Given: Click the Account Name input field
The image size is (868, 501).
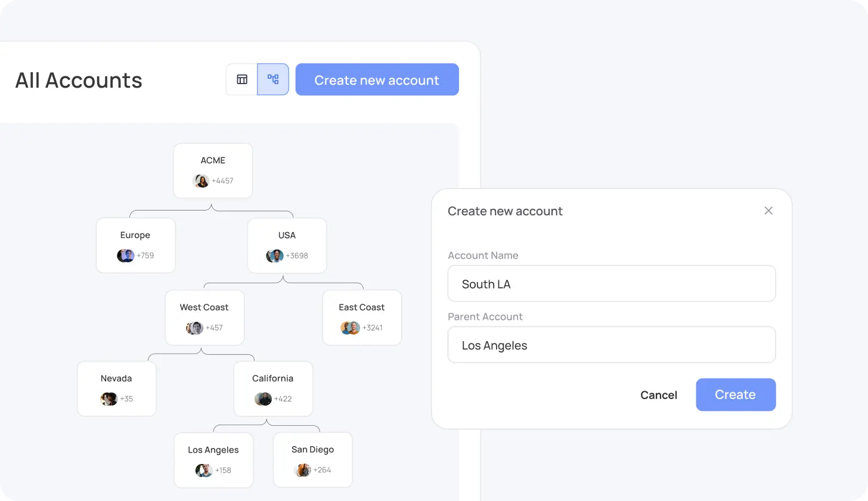Looking at the screenshot, I should click(x=611, y=284).
